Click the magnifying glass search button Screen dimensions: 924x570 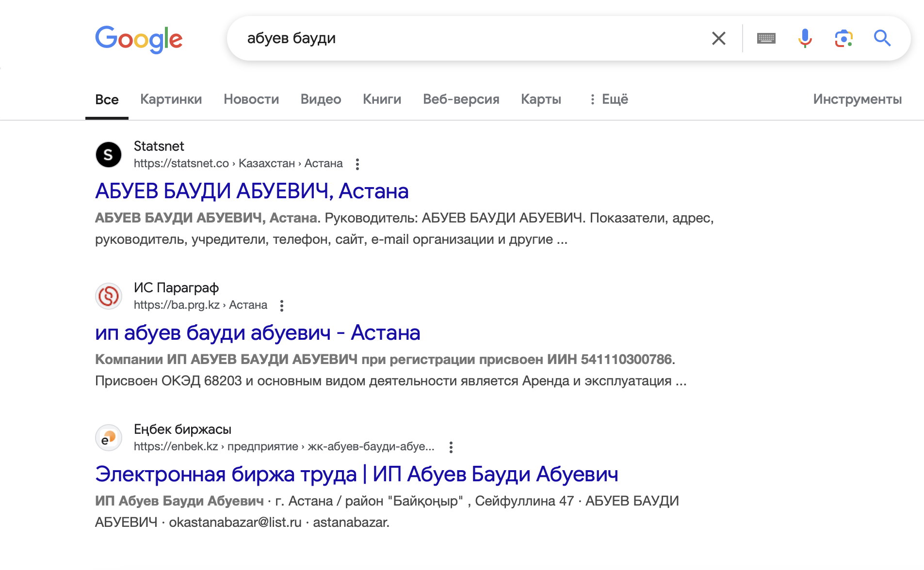point(882,38)
